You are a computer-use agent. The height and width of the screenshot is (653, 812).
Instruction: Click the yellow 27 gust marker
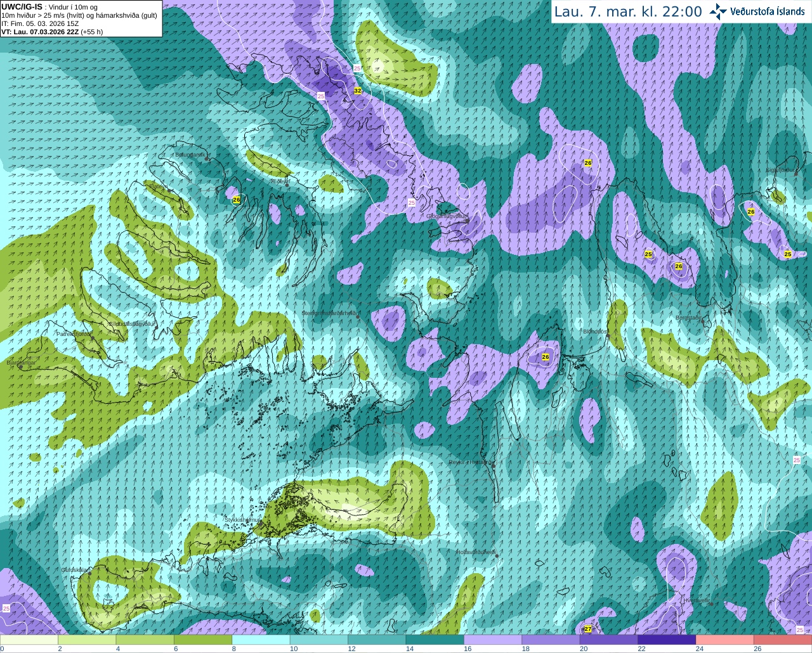click(x=588, y=629)
